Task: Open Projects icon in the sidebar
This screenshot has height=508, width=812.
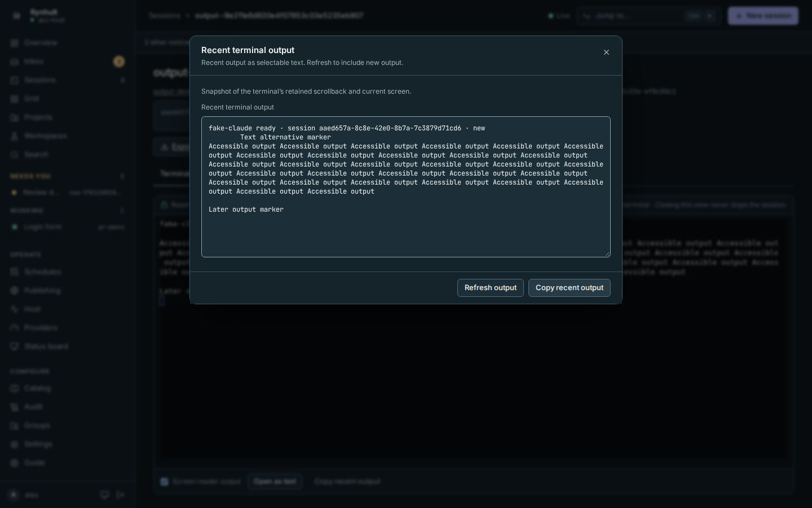Action: 15,117
